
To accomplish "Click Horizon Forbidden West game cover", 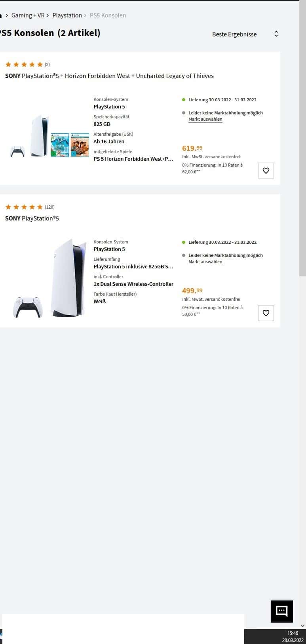I will [x=60, y=145].
